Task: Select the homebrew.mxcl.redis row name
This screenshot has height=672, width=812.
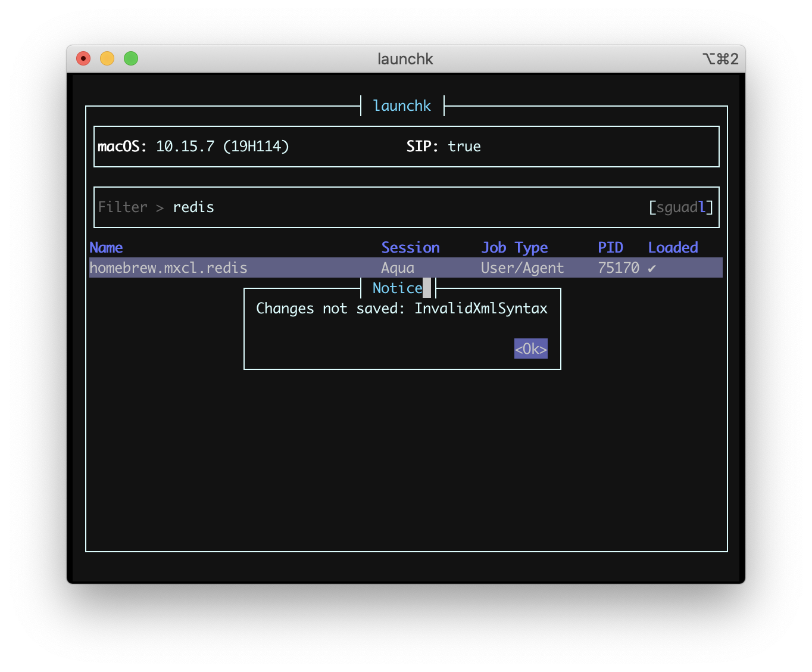Action: pos(168,268)
